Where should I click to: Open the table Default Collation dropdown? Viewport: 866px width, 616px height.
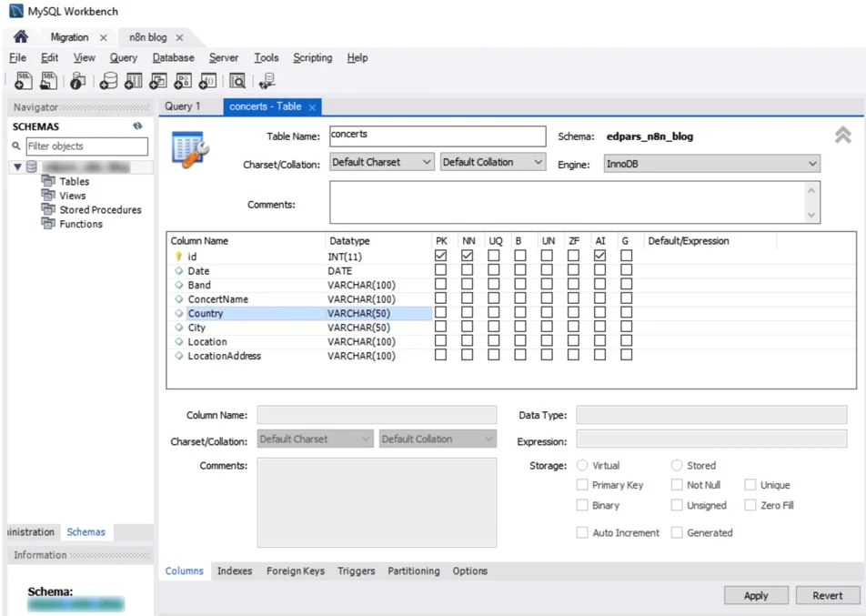coord(493,162)
